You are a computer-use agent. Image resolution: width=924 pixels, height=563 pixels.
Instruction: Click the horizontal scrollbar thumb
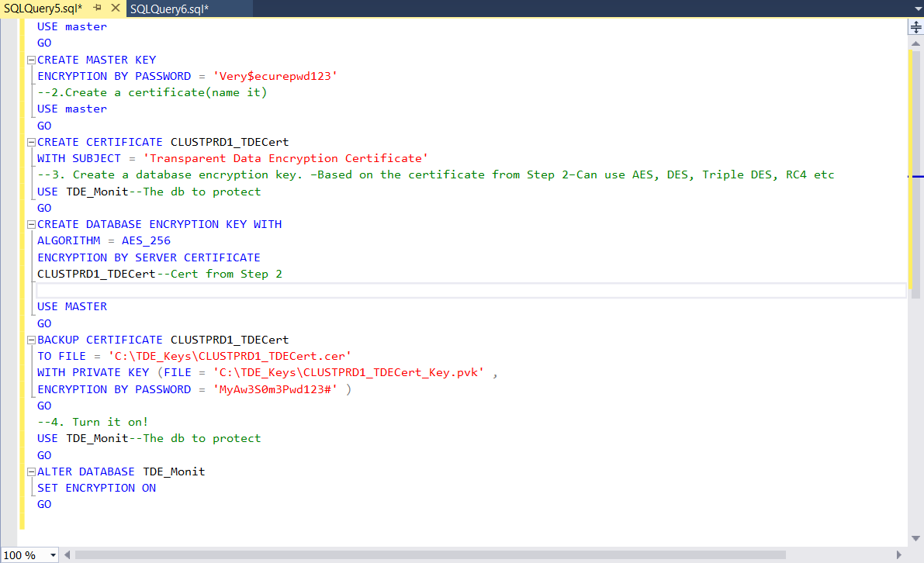tap(430, 554)
